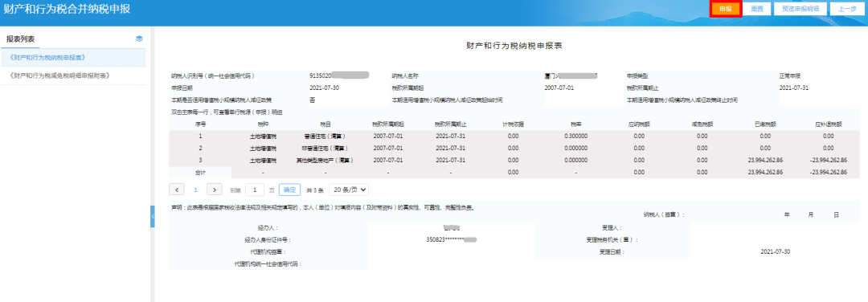
Task: Click the 受理日期 value 2021-07-30
Action: click(775, 251)
